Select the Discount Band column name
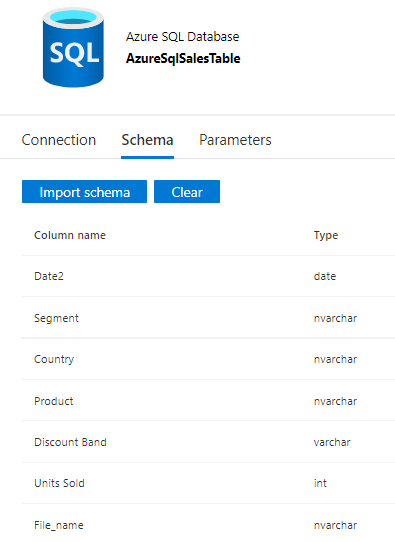This screenshot has width=395, height=542. coord(70,442)
